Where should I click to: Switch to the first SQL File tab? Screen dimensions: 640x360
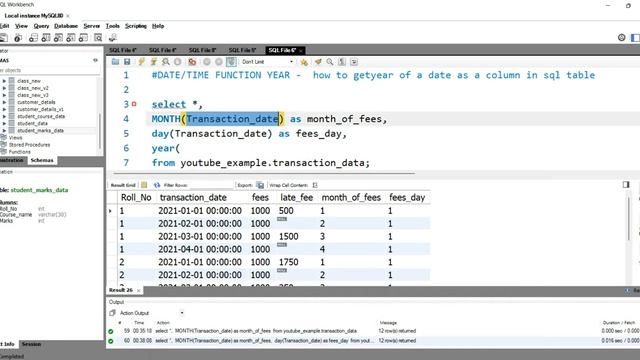(123, 50)
